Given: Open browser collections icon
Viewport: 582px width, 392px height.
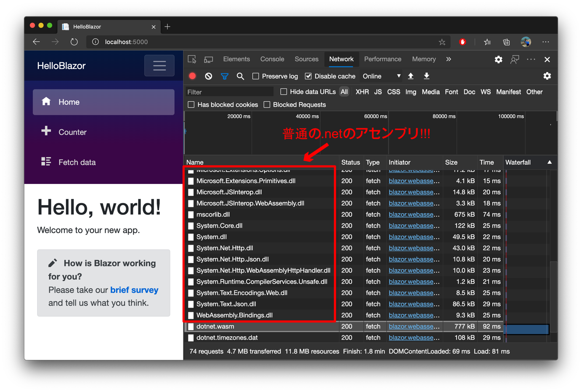Looking at the screenshot, I should tap(506, 42).
